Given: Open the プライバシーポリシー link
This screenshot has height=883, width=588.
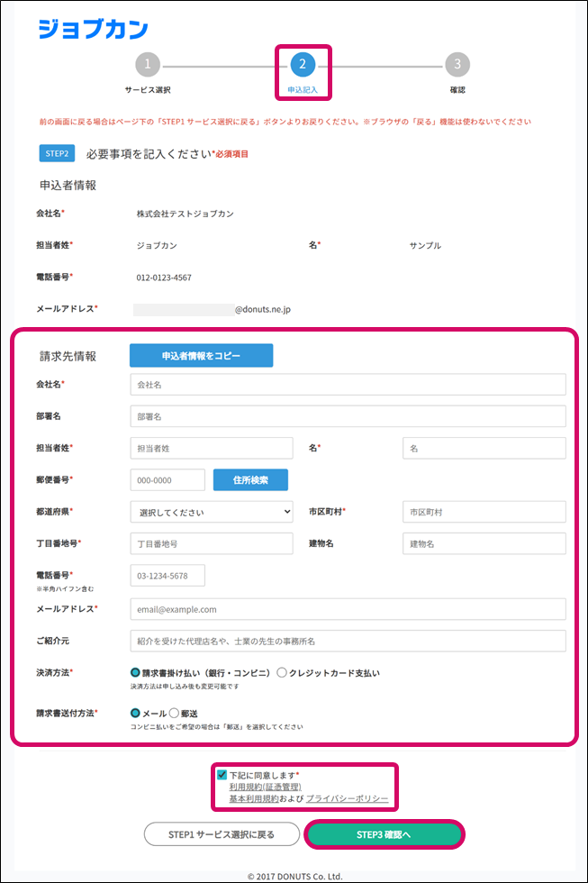Looking at the screenshot, I should point(348,799).
